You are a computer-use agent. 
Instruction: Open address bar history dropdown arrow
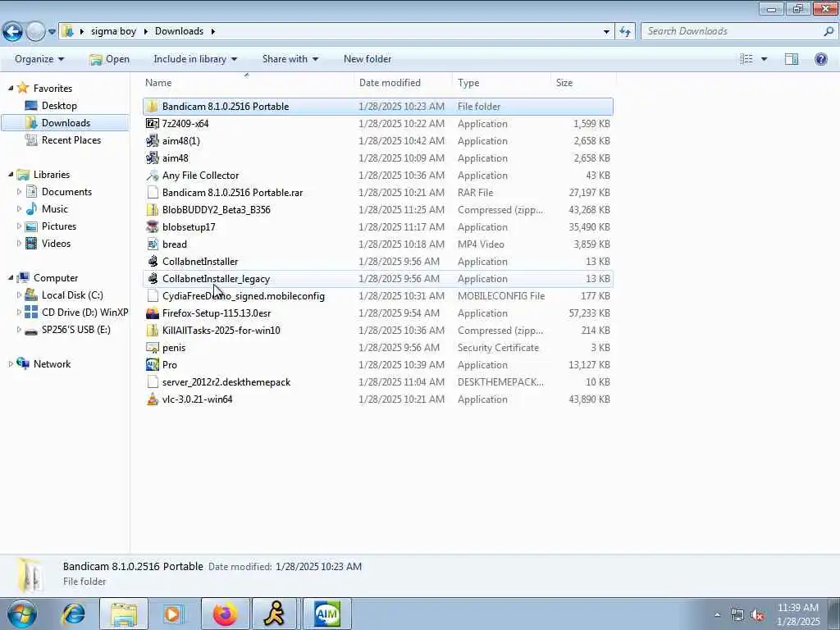(x=606, y=32)
